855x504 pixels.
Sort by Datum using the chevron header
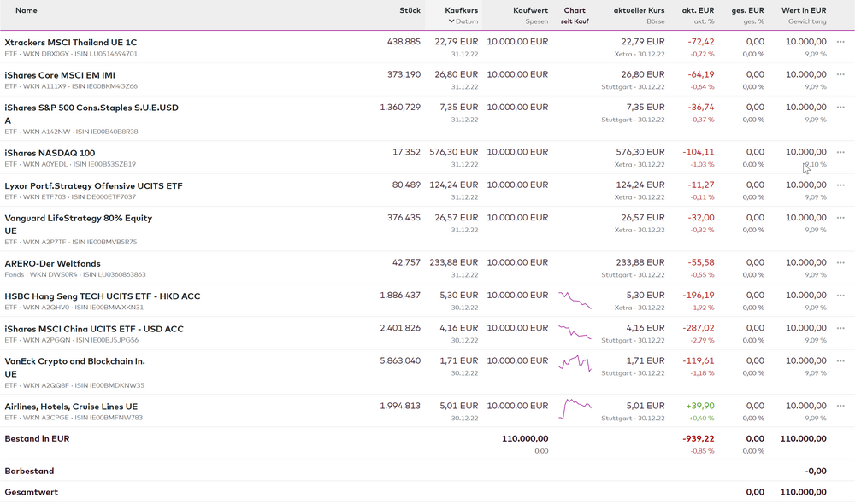pyautogui.click(x=463, y=21)
